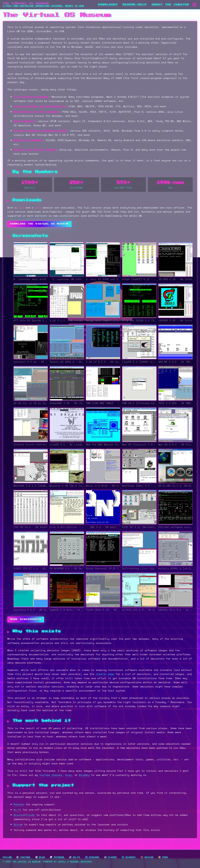Open the HP-UX 11i v1 screenshot
Screen dimensions: 200x868
(31, 384)
